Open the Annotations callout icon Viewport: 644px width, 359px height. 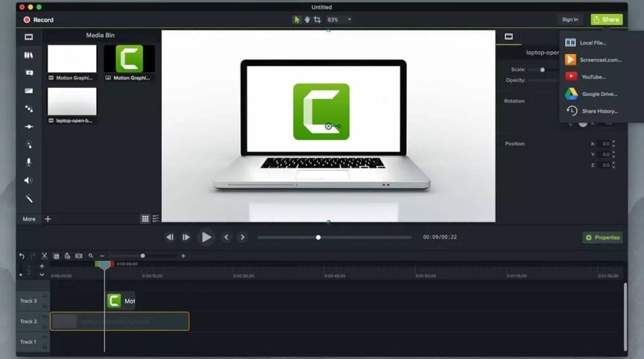coord(29,73)
